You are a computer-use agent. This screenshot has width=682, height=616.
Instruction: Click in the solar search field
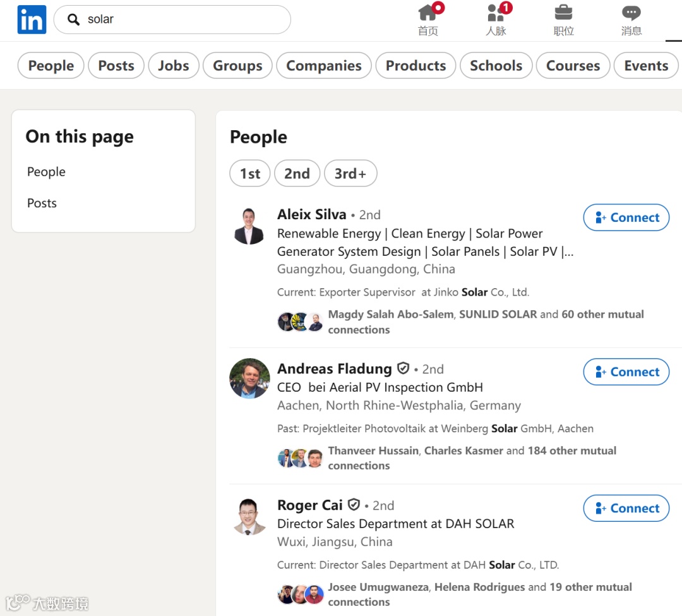172,20
